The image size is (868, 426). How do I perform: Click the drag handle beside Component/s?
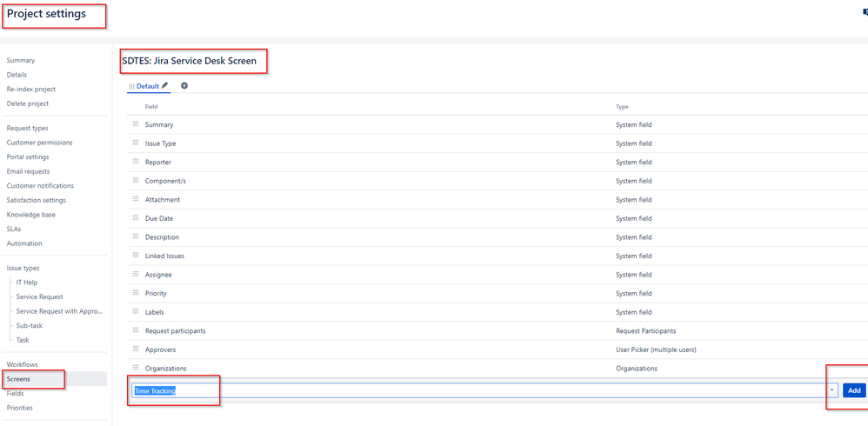[136, 180]
